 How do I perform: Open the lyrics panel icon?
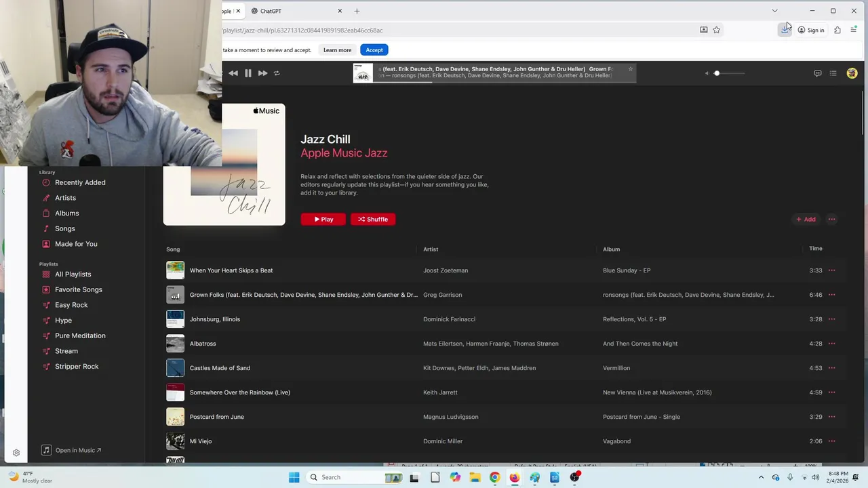tap(818, 73)
